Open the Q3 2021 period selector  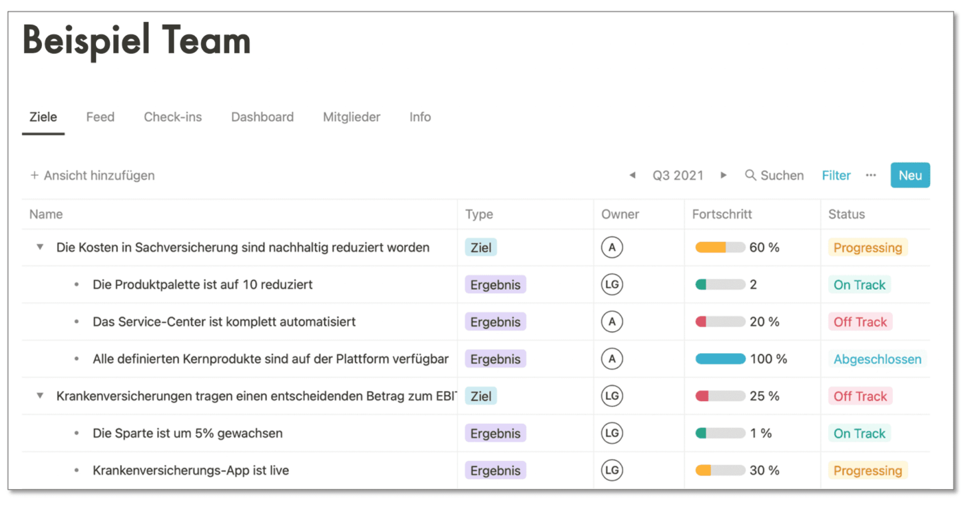tap(678, 175)
